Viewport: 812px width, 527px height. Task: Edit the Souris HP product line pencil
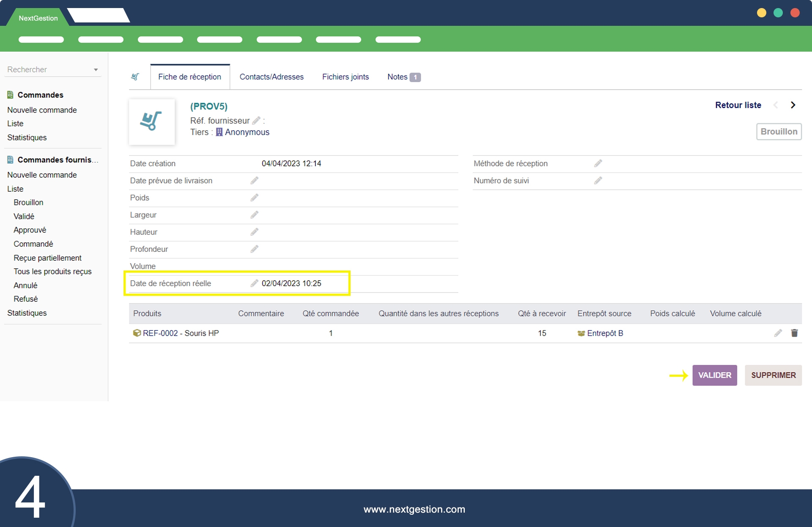click(778, 333)
